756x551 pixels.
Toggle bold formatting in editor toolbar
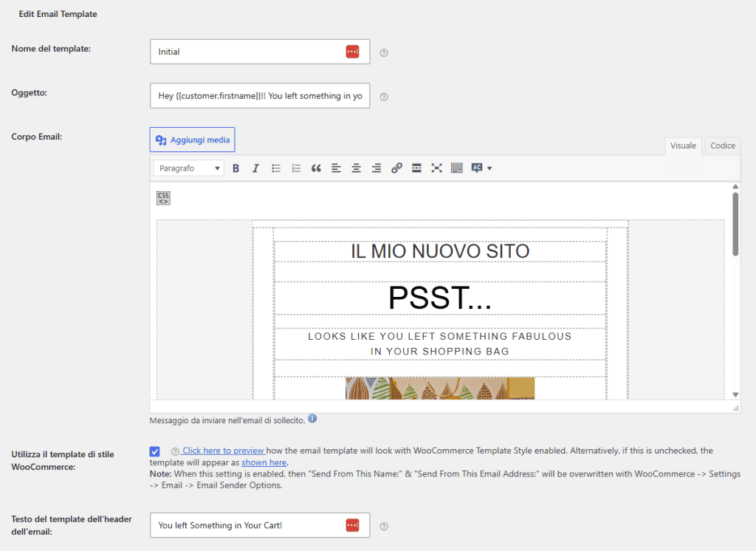pos(236,168)
